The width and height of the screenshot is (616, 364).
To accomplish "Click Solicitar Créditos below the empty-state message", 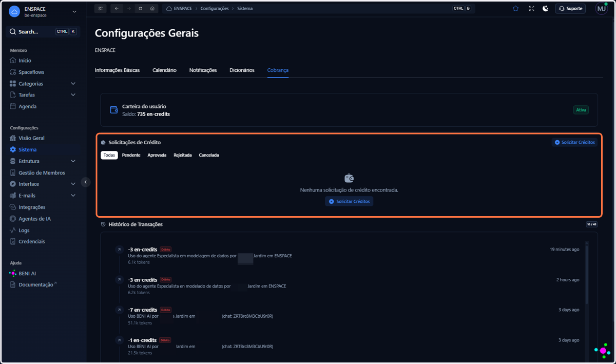I will click(x=349, y=202).
